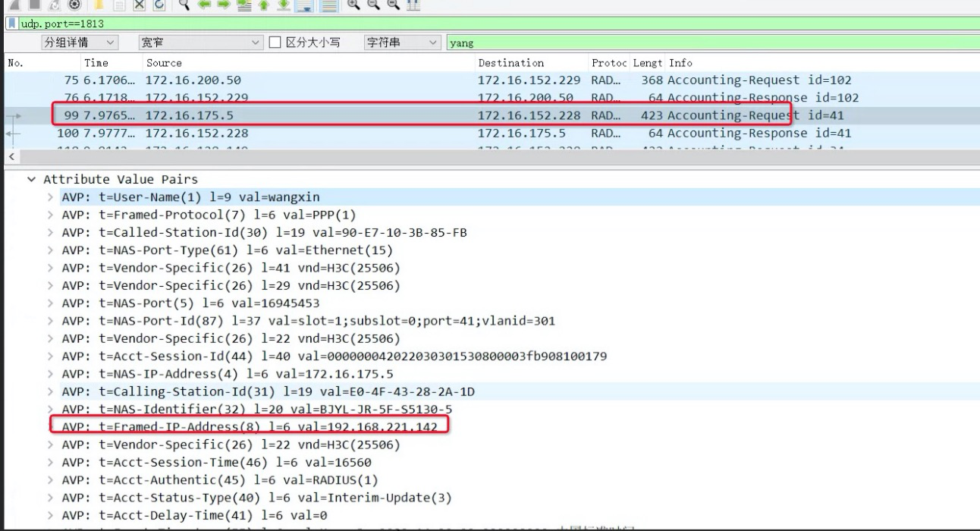Viewport: 980px width, 531px height.
Task: Expand the NAS-Port-Type(61) AVP
Action: click(x=50, y=250)
